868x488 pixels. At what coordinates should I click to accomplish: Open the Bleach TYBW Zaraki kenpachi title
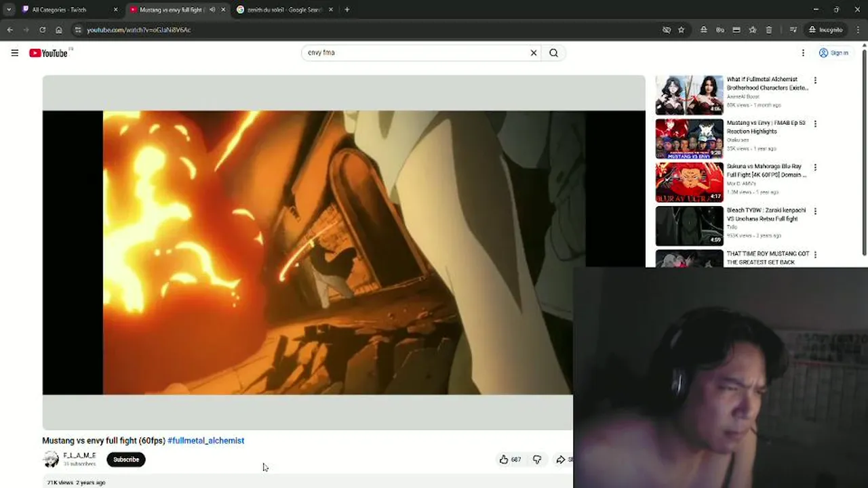point(766,215)
